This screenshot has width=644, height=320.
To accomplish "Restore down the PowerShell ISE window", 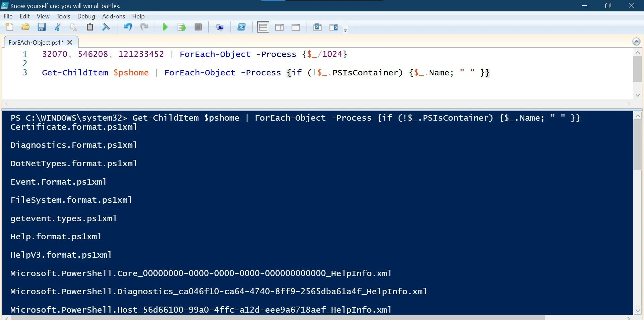I will coord(608,6).
